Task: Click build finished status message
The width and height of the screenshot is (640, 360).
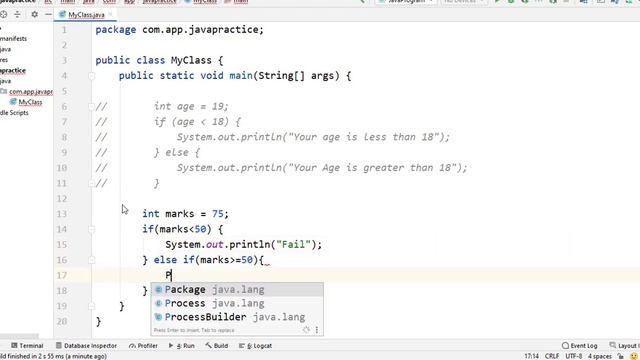Action: (53, 356)
